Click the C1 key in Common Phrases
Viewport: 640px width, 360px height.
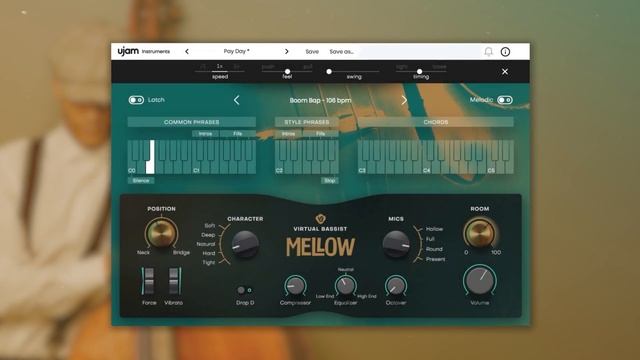[197, 167]
